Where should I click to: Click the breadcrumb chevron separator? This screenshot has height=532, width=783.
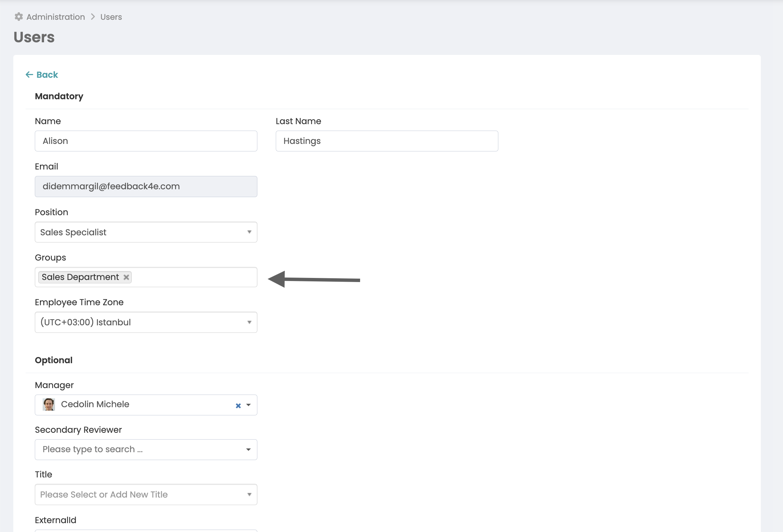point(93,17)
